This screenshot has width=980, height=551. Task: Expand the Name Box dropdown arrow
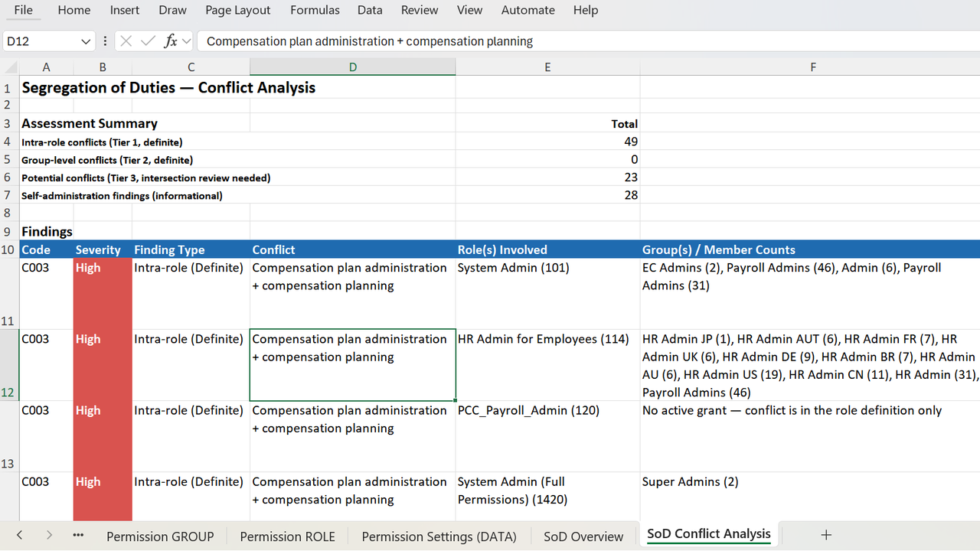[86, 41]
